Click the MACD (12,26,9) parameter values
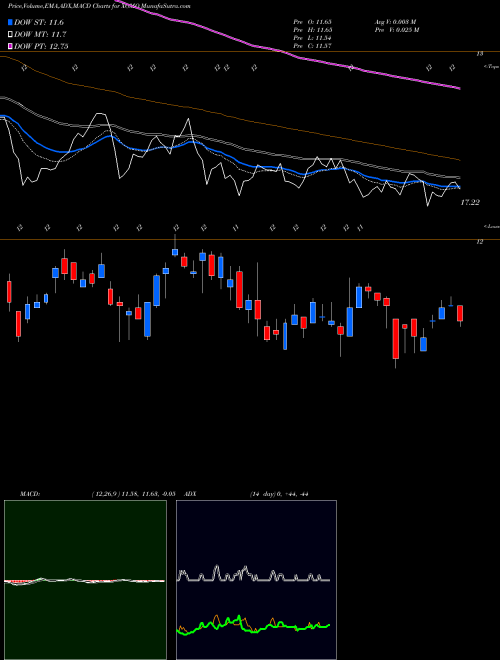 (133, 494)
